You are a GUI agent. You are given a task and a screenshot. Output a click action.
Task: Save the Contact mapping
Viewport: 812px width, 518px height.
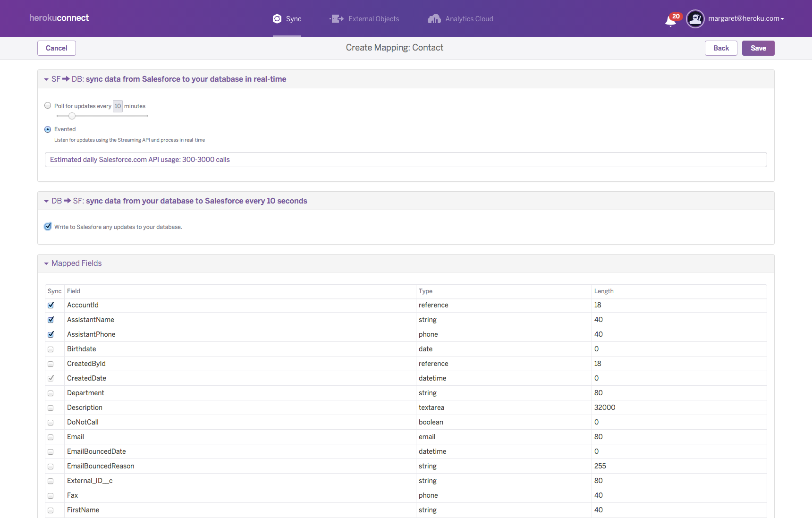pyautogui.click(x=758, y=48)
